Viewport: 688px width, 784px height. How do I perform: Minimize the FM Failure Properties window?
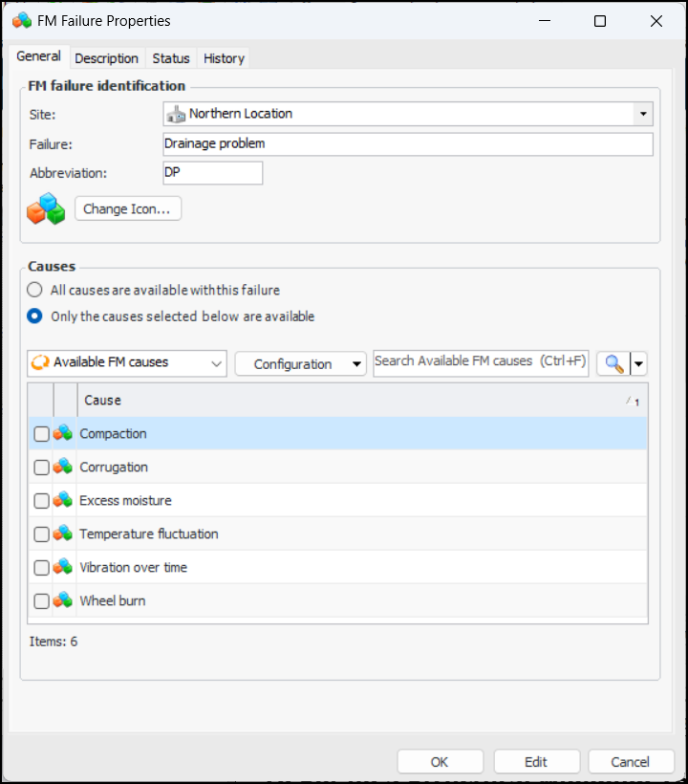545,21
